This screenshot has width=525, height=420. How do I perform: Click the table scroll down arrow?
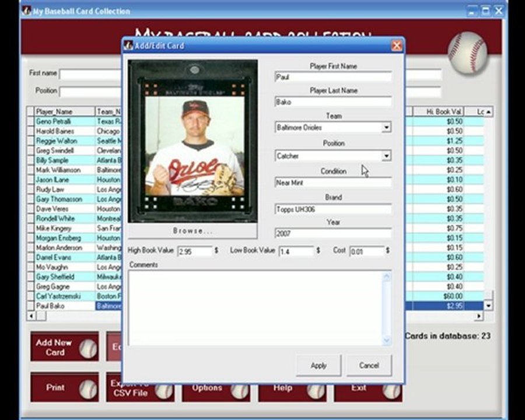[x=488, y=306]
